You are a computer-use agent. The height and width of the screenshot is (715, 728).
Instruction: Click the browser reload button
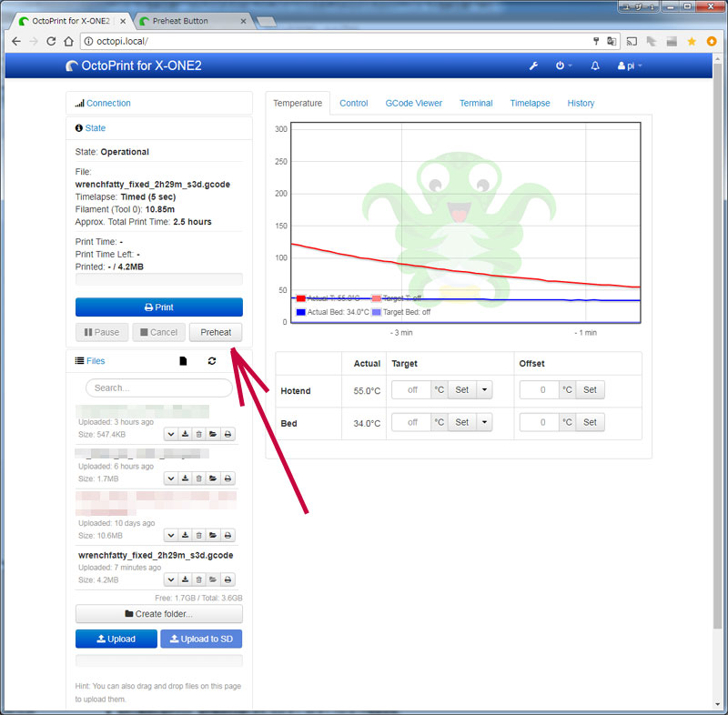coord(51,41)
